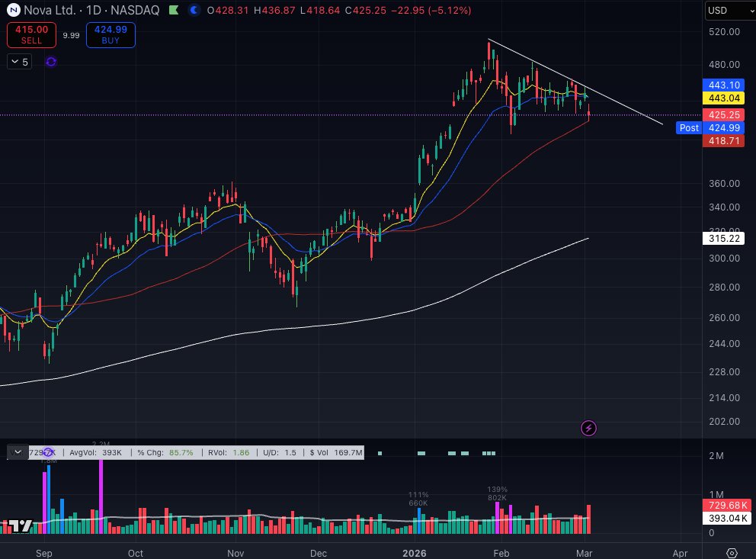The width and height of the screenshot is (756, 559).
Task: Collapse the volume indicator legend with its chevron
Action: pyautogui.click(x=18, y=452)
